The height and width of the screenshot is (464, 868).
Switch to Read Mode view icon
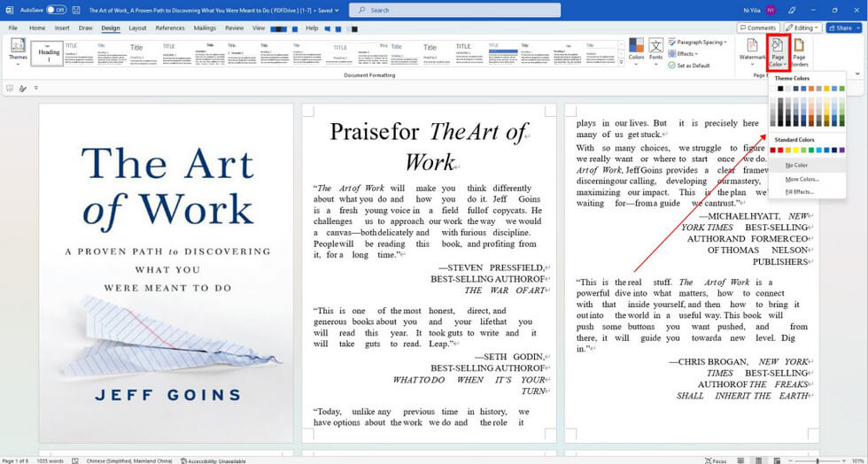point(740,460)
